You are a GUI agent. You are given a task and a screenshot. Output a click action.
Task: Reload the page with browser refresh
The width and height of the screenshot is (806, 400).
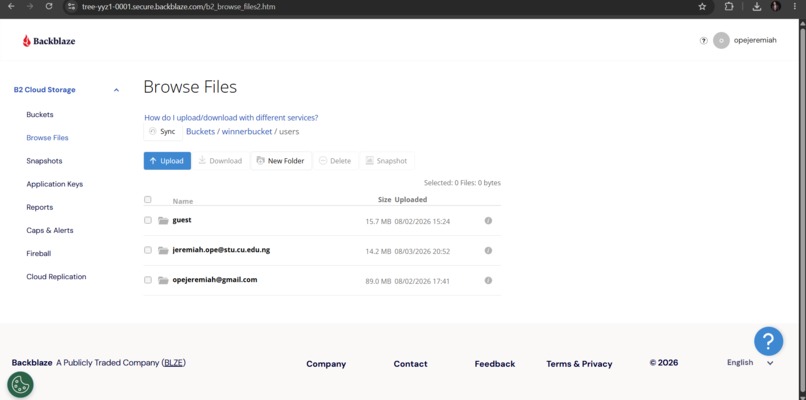(49, 7)
